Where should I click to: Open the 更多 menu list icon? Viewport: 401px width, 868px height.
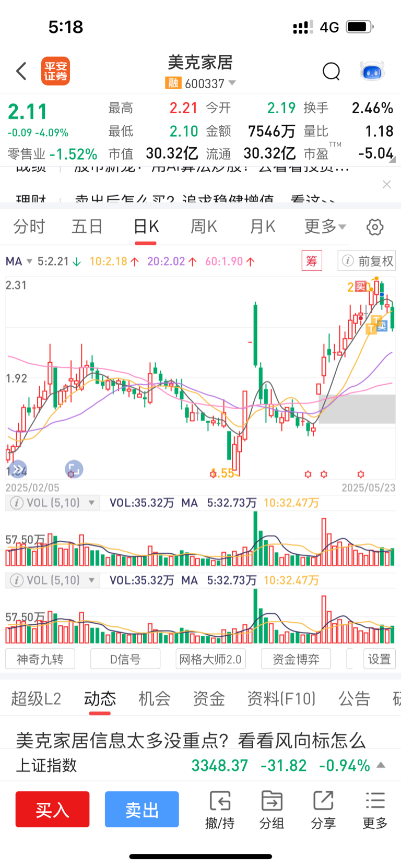[x=375, y=810]
